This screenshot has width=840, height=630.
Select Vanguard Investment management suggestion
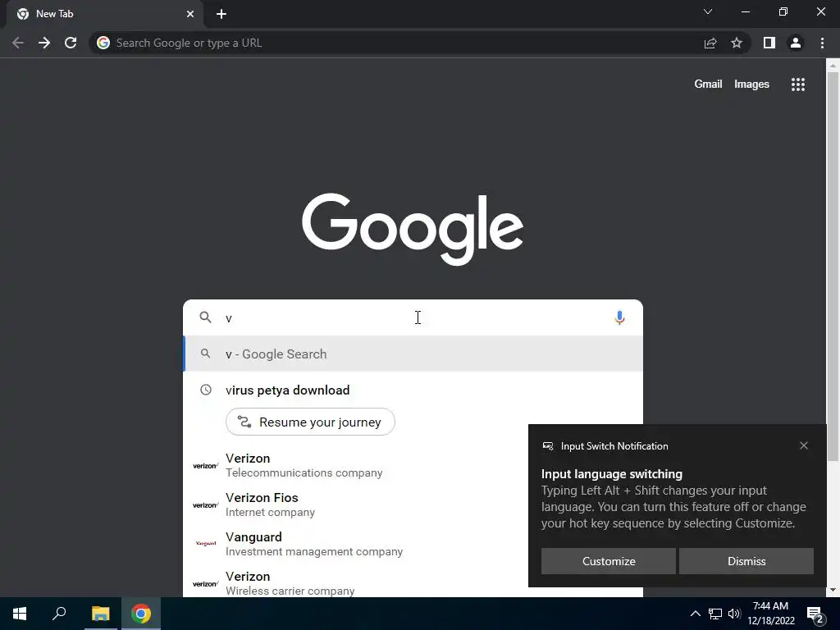(356, 544)
